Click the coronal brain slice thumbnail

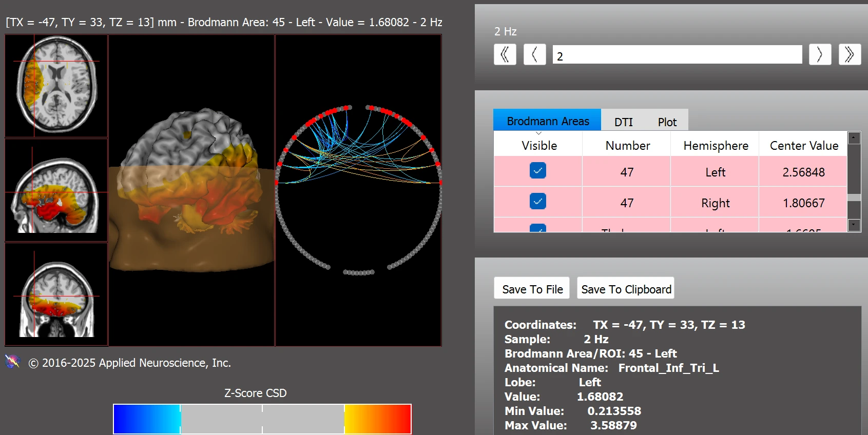pyautogui.click(x=56, y=294)
